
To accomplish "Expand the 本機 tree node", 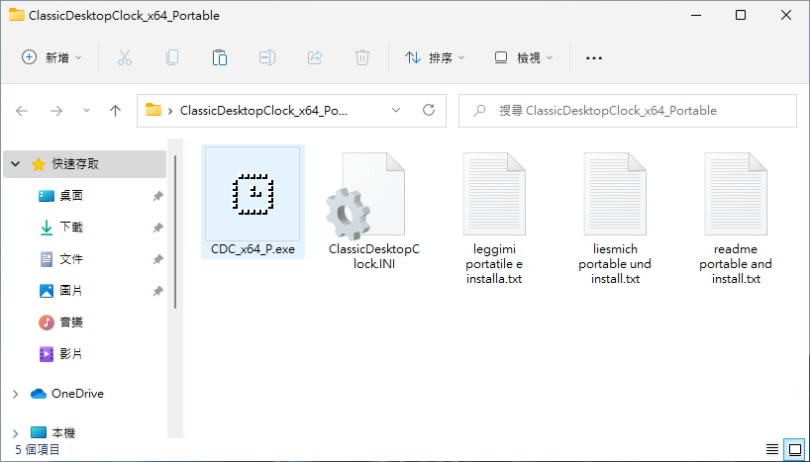I will click(x=15, y=433).
